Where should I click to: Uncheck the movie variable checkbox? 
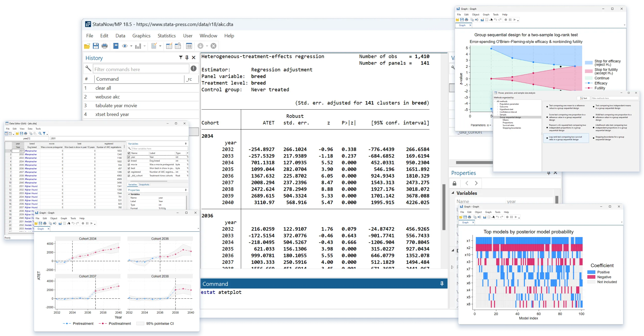(x=129, y=165)
